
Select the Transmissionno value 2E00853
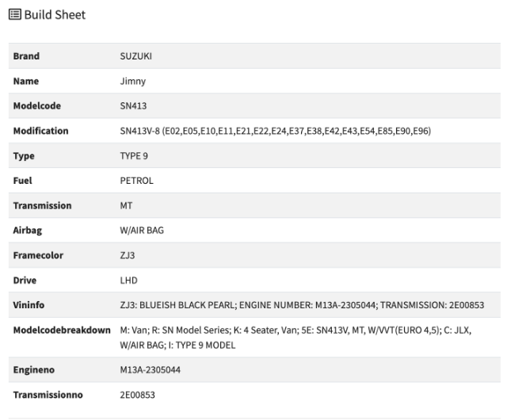coord(137,395)
